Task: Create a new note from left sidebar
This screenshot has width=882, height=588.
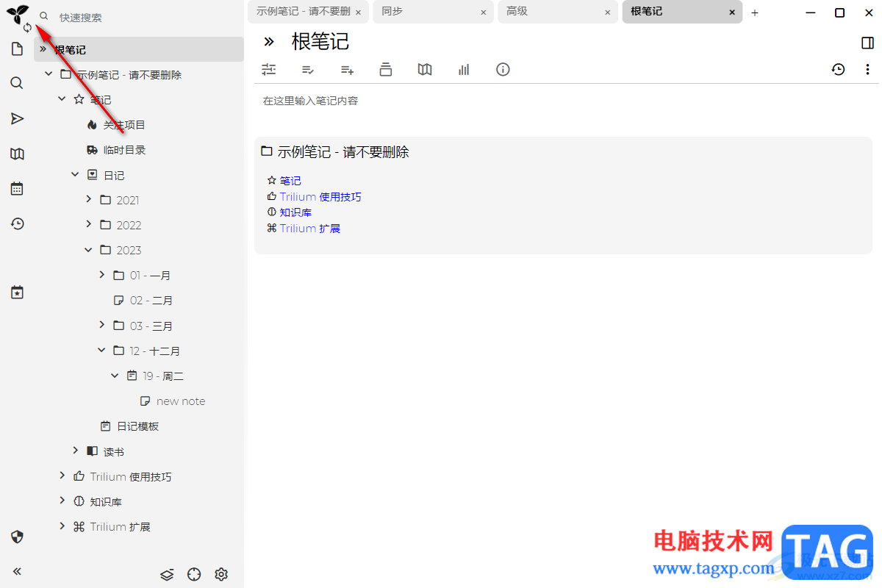Action: click(x=17, y=49)
